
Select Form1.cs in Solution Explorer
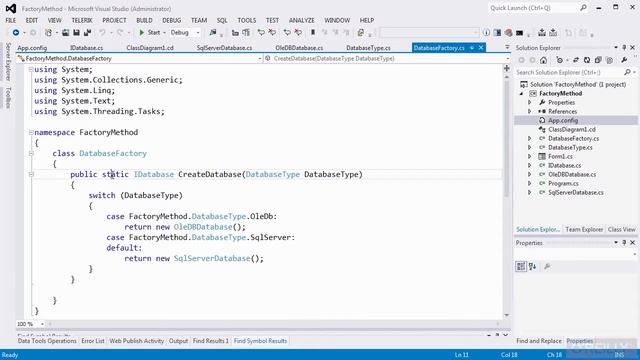560,156
